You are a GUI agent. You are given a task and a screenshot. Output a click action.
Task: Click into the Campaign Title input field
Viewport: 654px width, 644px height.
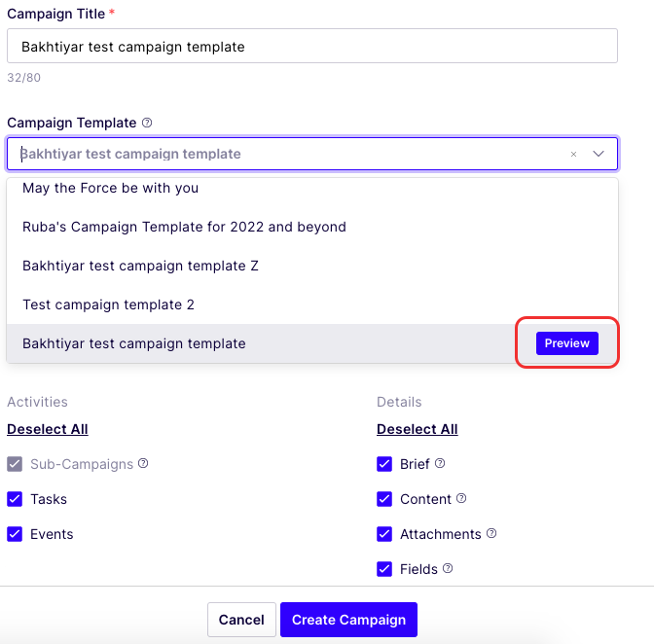point(312,46)
